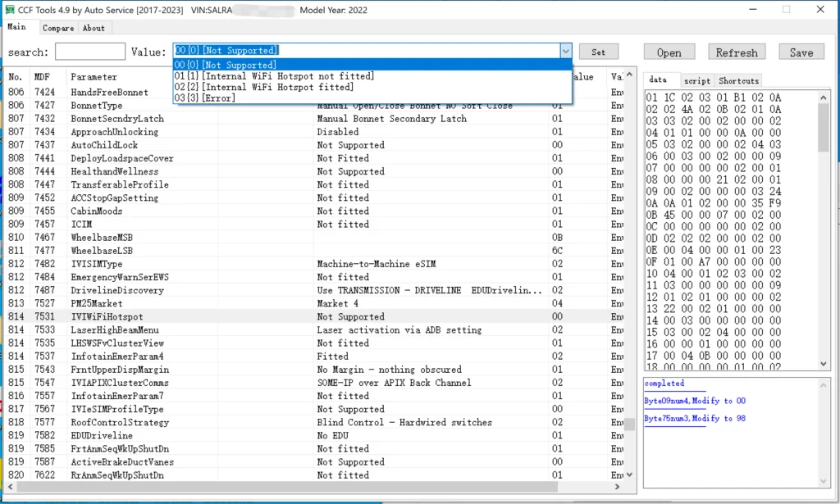The width and height of the screenshot is (840, 504).
Task: Select the FrntUpperDispMargin row
Action: click(x=315, y=369)
